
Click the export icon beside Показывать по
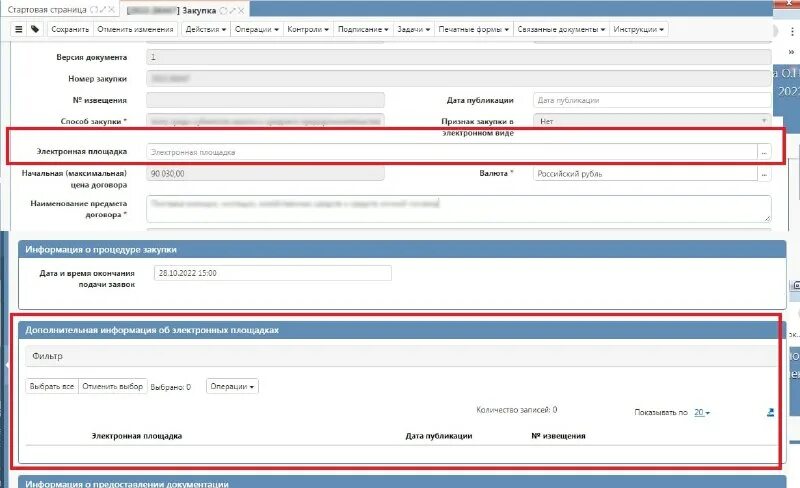(770, 412)
